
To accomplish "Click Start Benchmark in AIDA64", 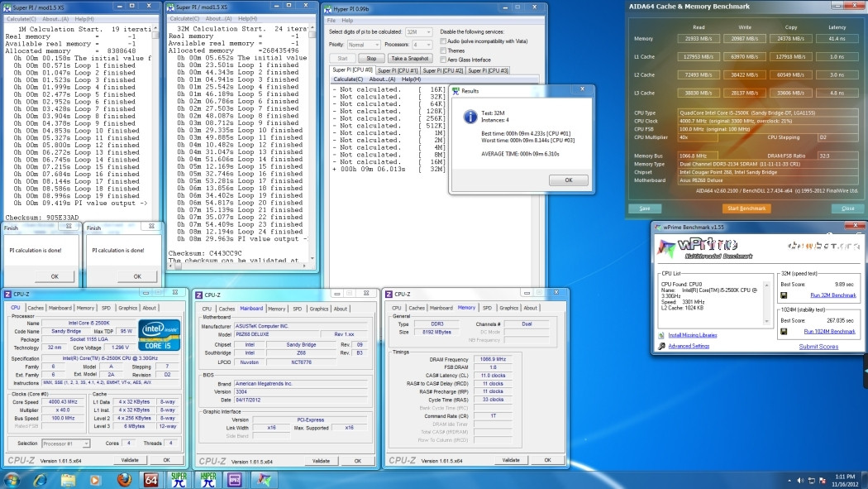I will pos(746,209).
